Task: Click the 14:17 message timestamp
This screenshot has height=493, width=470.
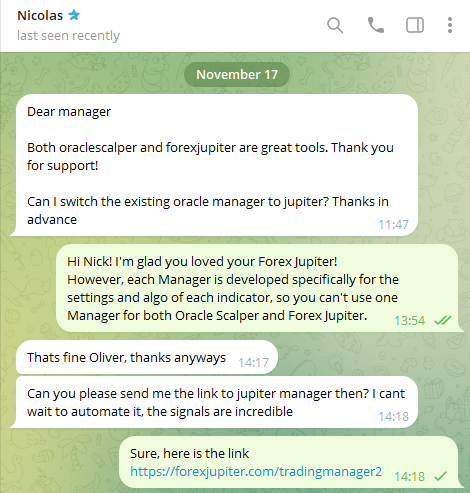Action: coord(253,362)
